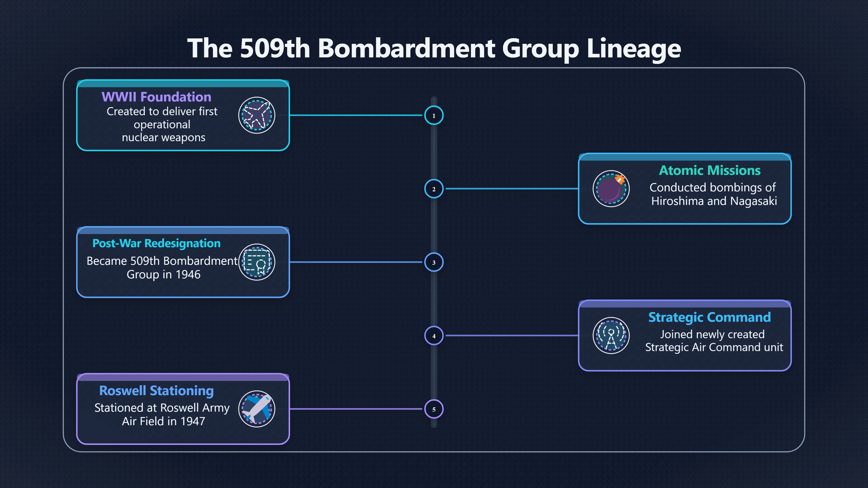Click the Strategic Air Command unit description

[x=714, y=341]
